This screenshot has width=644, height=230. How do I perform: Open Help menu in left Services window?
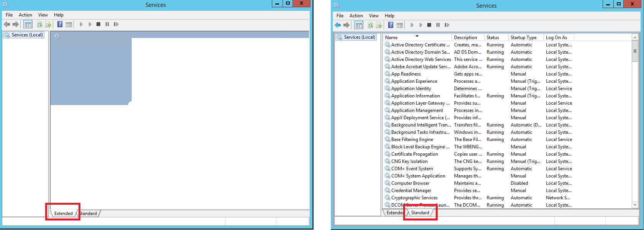pos(59,15)
